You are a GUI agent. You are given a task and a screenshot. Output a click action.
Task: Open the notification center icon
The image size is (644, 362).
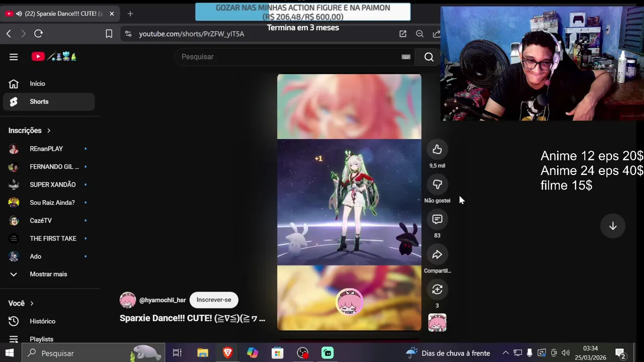point(620,353)
